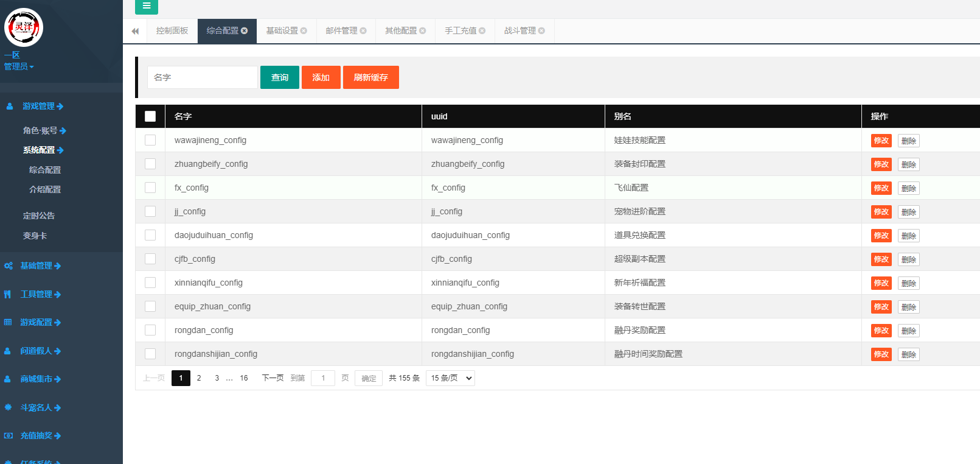
Task: Click the hamburger menu toggle icon
Action: click(x=146, y=6)
